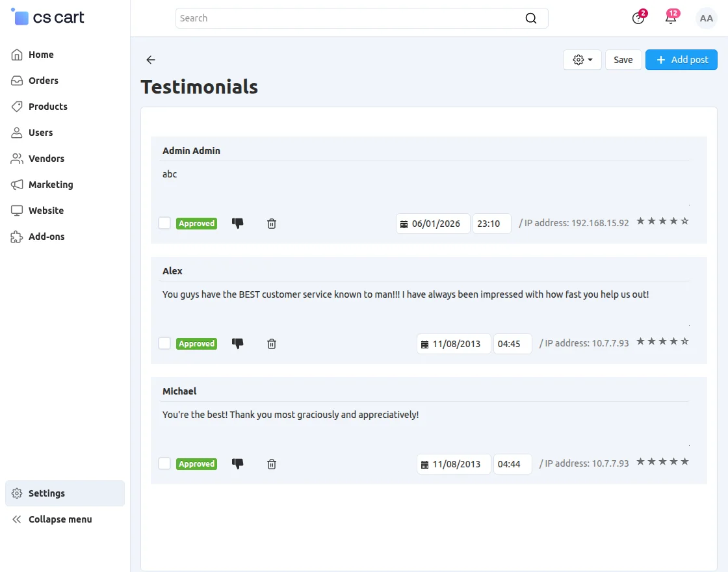Viewport: 728px width, 572px height.
Task: Click the Home sidebar icon
Action: (x=17, y=55)
